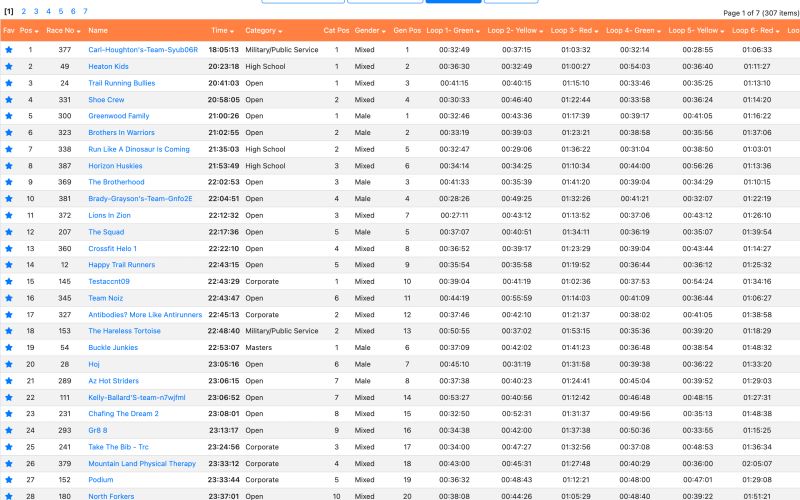Toggle favorite star for Chafing The Dream 2
800x500 pixels.
click(9, 414)
